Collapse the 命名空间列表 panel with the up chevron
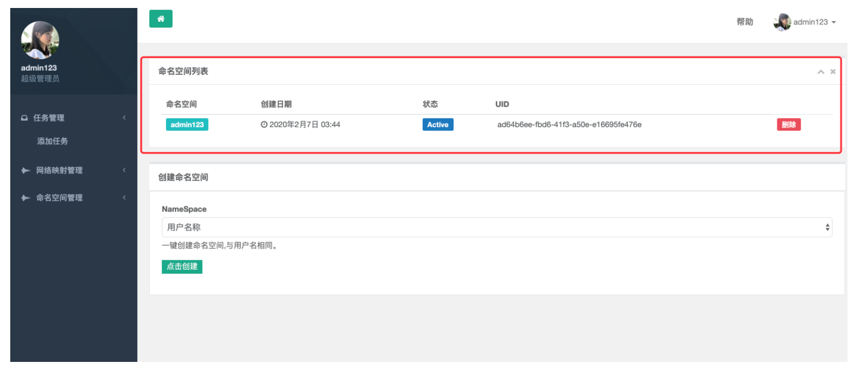The height and width of the screenshot is (383, 868). pos(821,72)
